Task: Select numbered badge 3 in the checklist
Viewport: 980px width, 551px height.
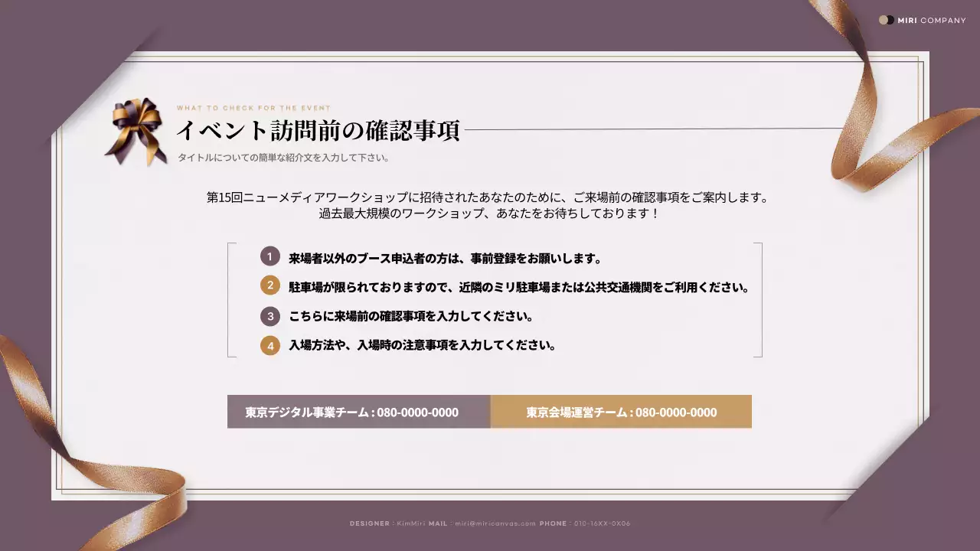Action: point(270,315)
